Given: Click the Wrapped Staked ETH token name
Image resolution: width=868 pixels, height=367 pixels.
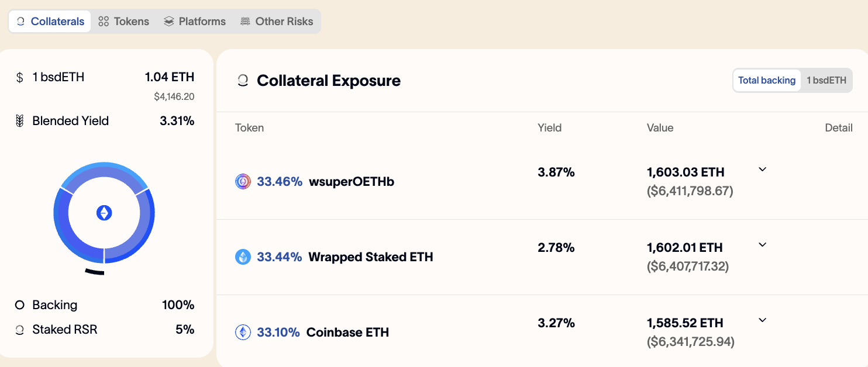Looking at the screenshot, I should [371, 257].
